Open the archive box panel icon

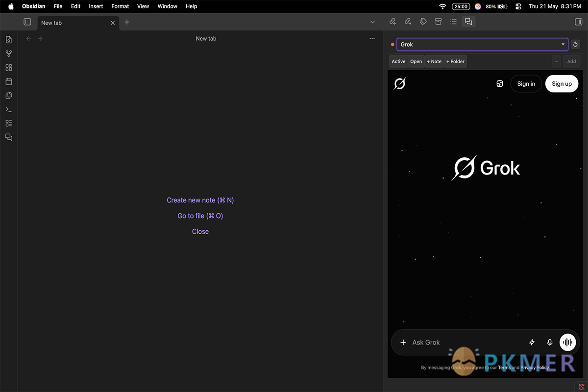[x=439, y=22]
